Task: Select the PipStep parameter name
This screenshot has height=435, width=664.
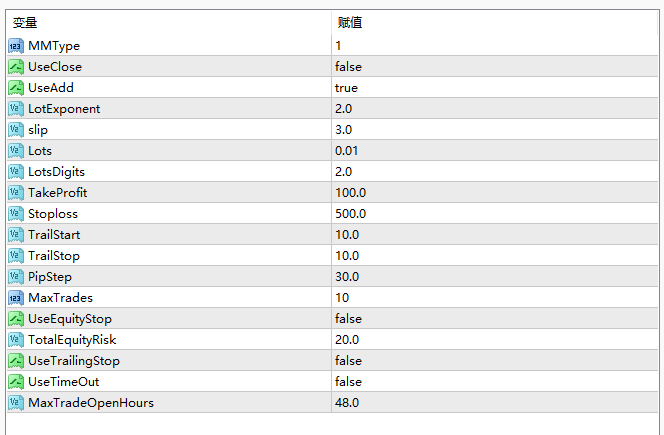Action: [x=50, y=276]
